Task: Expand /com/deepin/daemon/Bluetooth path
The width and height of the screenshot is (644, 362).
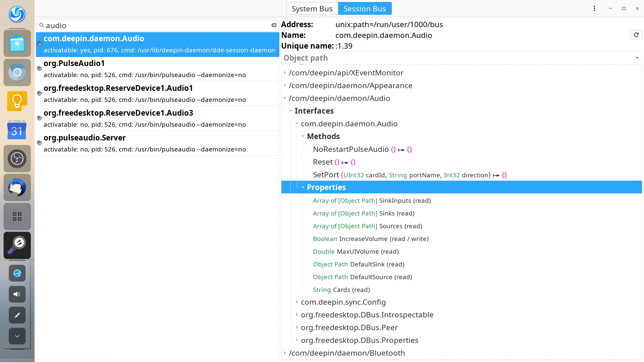Action: (285, 353)
